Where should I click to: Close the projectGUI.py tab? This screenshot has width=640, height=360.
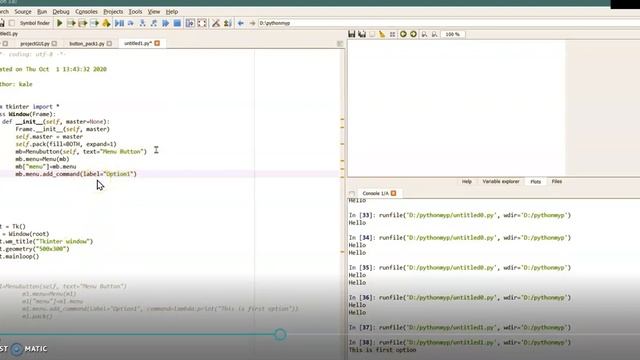click(54, 43)
